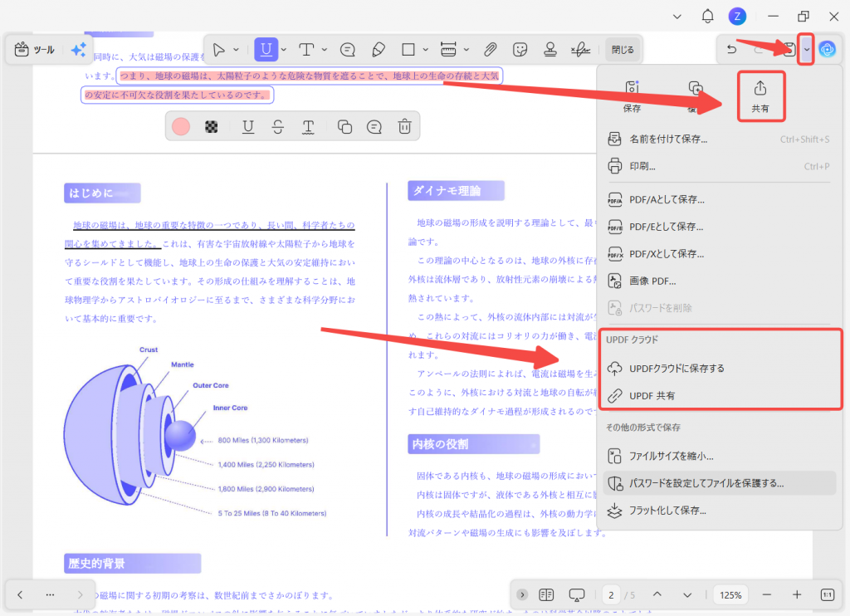This screenshot has height=616, width=850.
Task: Add note to highlight via popup icon
Action: tap(374, 127)
